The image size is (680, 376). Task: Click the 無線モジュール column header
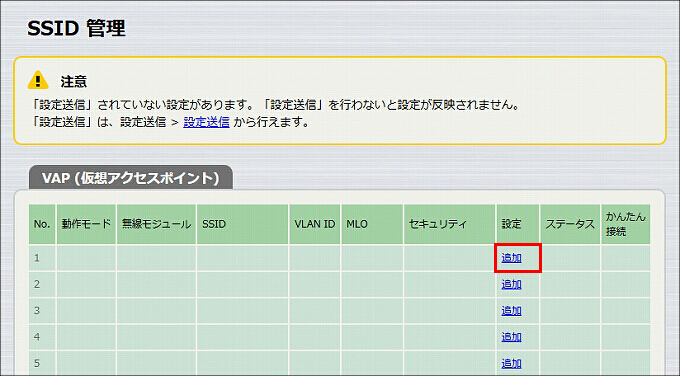[157, 224]
